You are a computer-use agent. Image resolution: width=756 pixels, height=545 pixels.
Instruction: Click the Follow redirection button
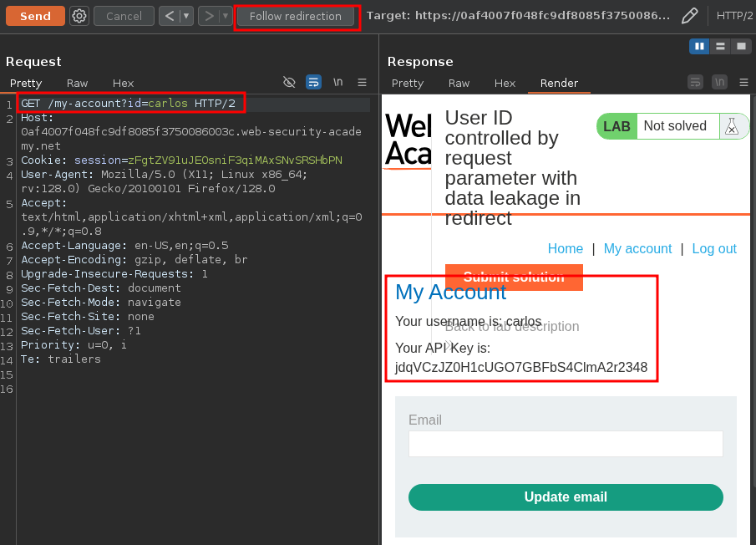296,16
